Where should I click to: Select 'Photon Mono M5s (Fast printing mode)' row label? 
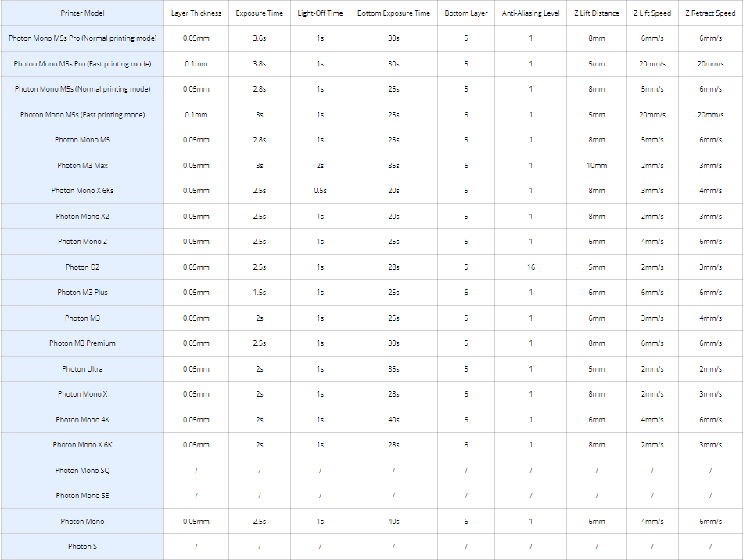pos(82,114)
